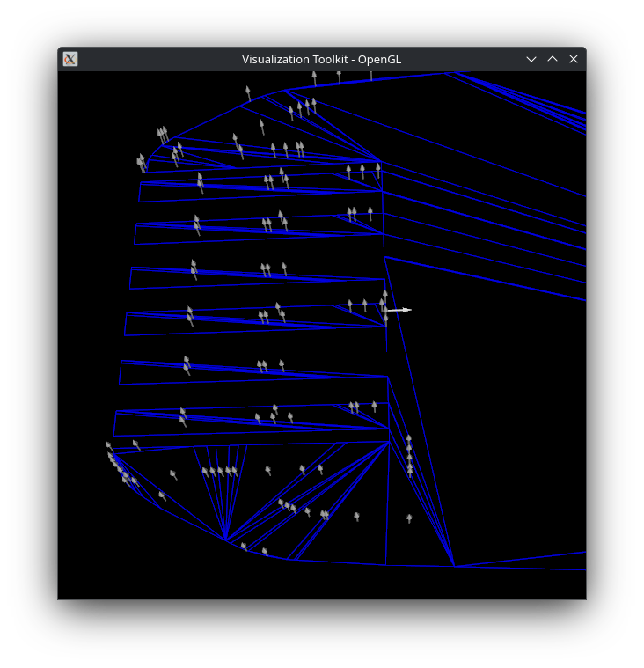
Task: Close the Visualization Toolkit window
Action: point(574,59)
